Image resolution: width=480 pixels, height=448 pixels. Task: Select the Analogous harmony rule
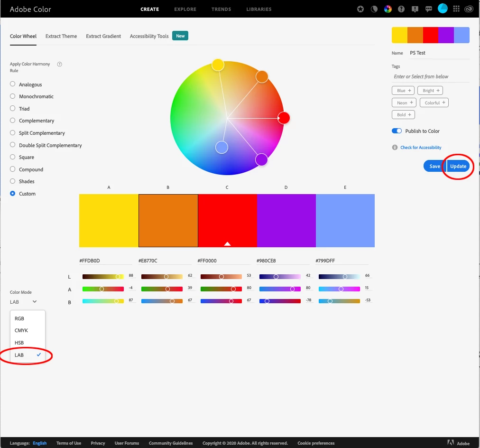[12, 84]
